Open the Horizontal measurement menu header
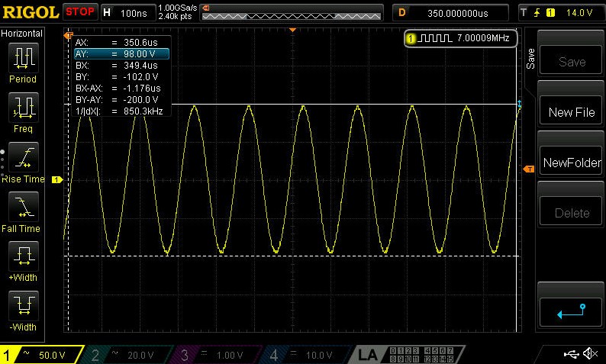 coord(22,34)
